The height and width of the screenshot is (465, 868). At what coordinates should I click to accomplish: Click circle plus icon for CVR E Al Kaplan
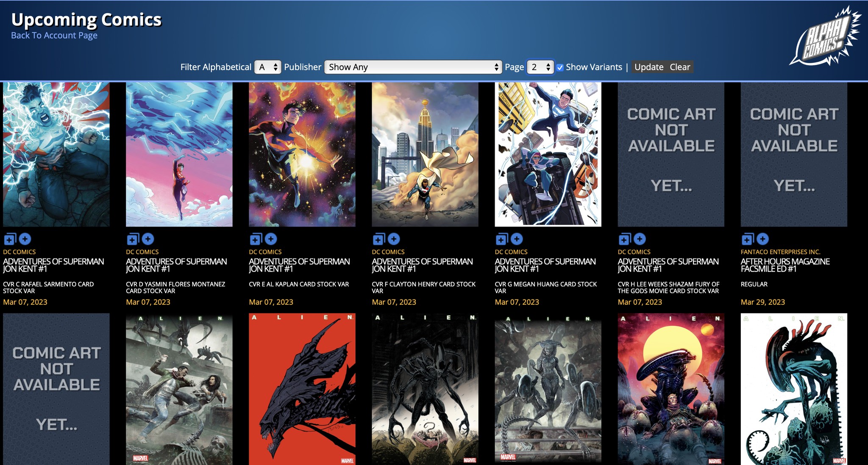pyautogui.click(x=271, y=239)
